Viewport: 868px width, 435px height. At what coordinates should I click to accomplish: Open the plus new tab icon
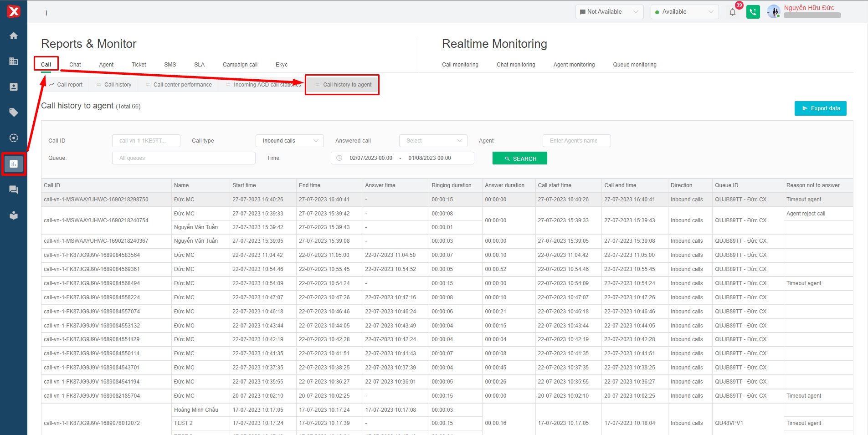point(46,13)
